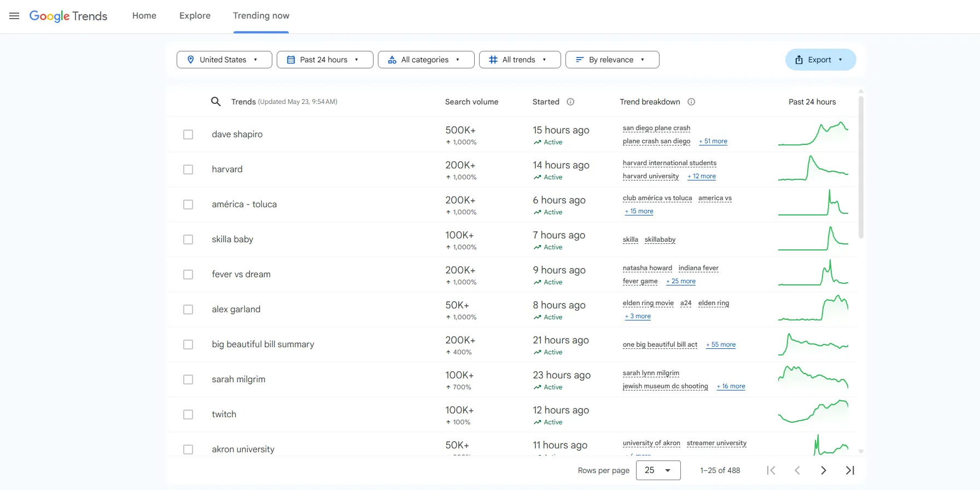Screen dimensions: 980x490
Task: Click the info icon next to Started
Action: pos(570,102)
